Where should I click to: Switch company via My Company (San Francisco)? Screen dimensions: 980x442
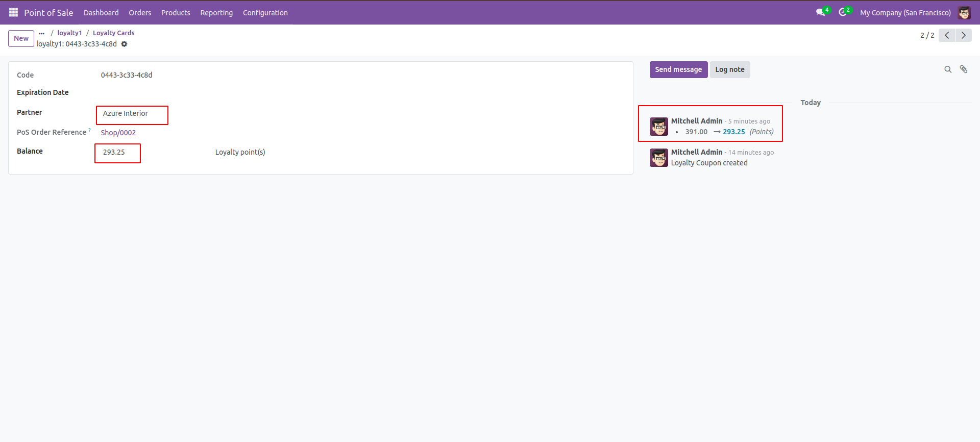pyautogui.click(x=905, y=13)
